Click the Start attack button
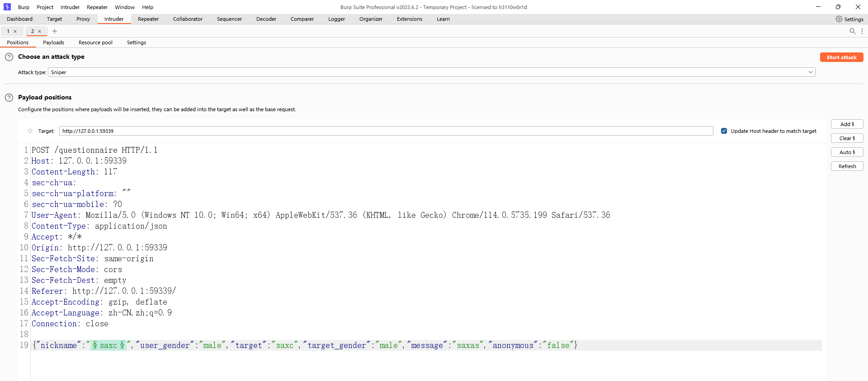The image size is (868, 381). (x=841, y=57)
